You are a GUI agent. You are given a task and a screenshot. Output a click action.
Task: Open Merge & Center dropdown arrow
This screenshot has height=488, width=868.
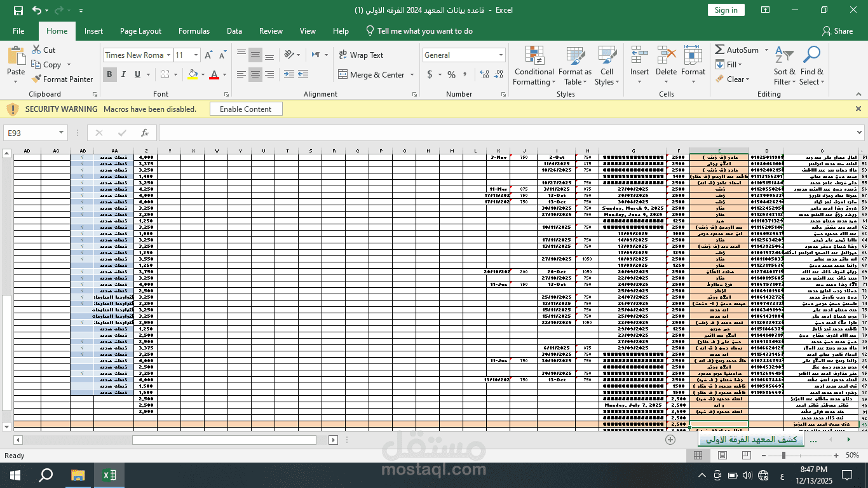(412, 75)
